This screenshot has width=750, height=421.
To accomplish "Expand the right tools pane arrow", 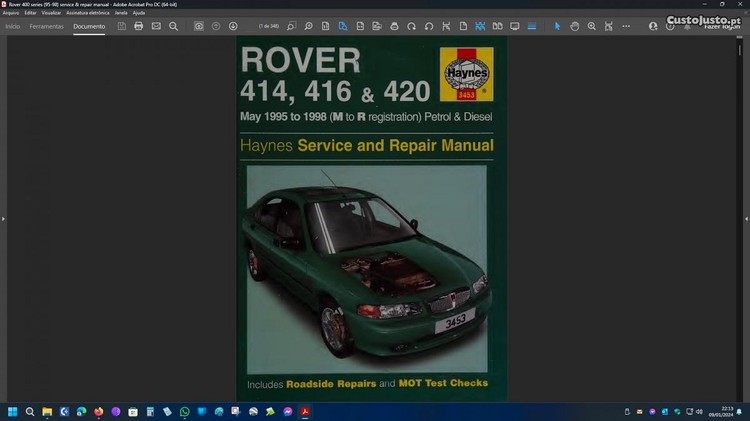I will tap(745, 218).
